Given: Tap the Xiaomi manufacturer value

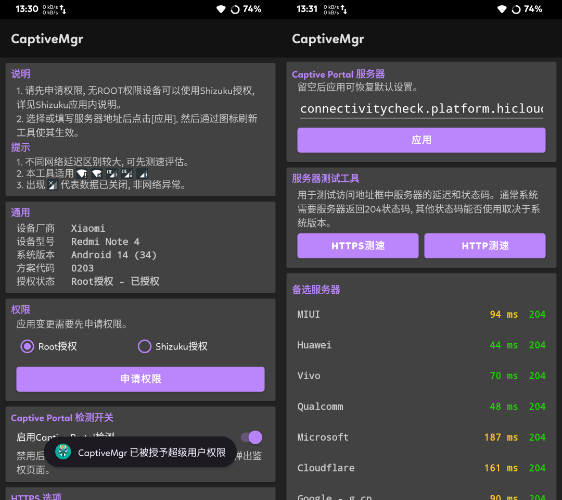Looking at the screenshot, I should 88,229.
